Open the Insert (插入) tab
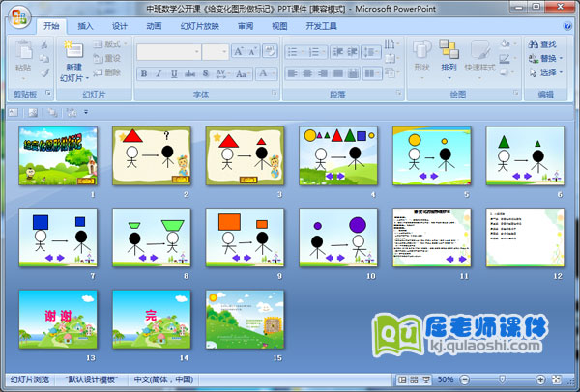The width and height of the screenshot is (580, 392). click(x=86, y=27)
